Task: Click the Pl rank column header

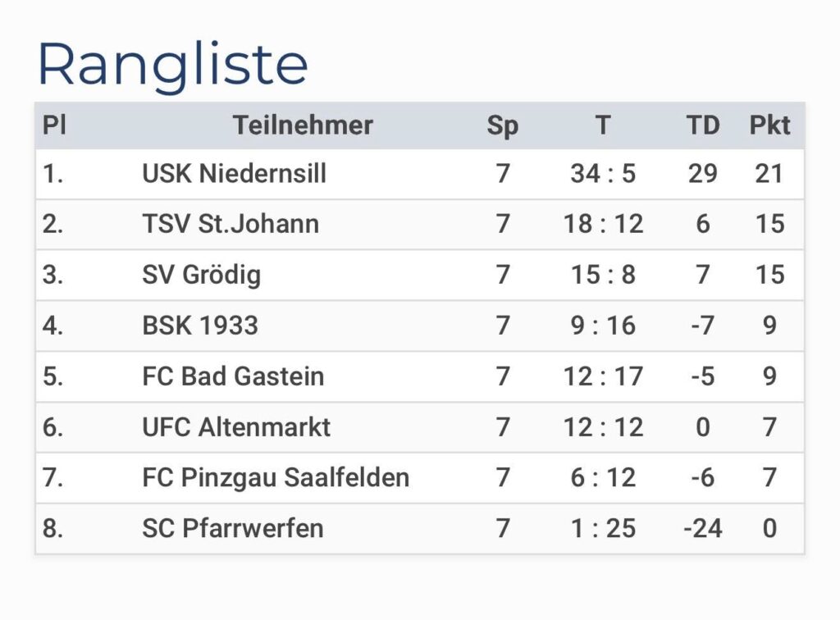Action: pyautogui.click(x=54, y=125)
